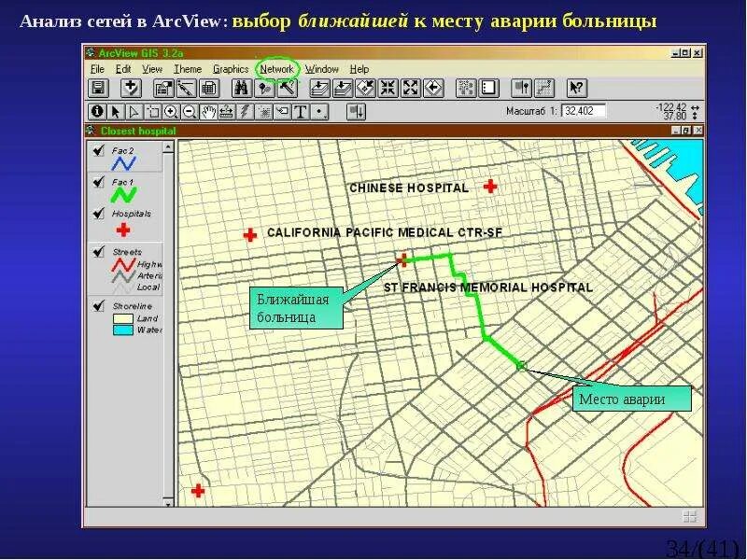This screenshot has height=560, width=747.
Task: Maximize the Closest hospital view window
Action: pos(686,130)
